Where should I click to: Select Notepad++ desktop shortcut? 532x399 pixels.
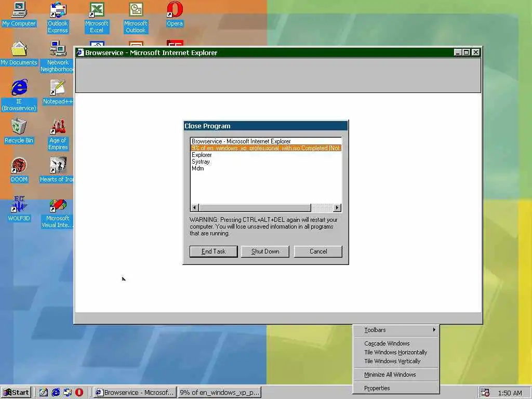58,92
